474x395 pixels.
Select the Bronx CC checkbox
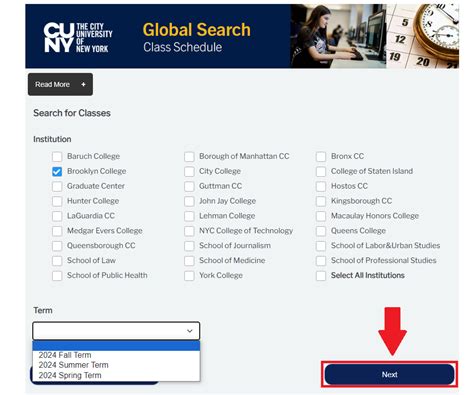321,156
